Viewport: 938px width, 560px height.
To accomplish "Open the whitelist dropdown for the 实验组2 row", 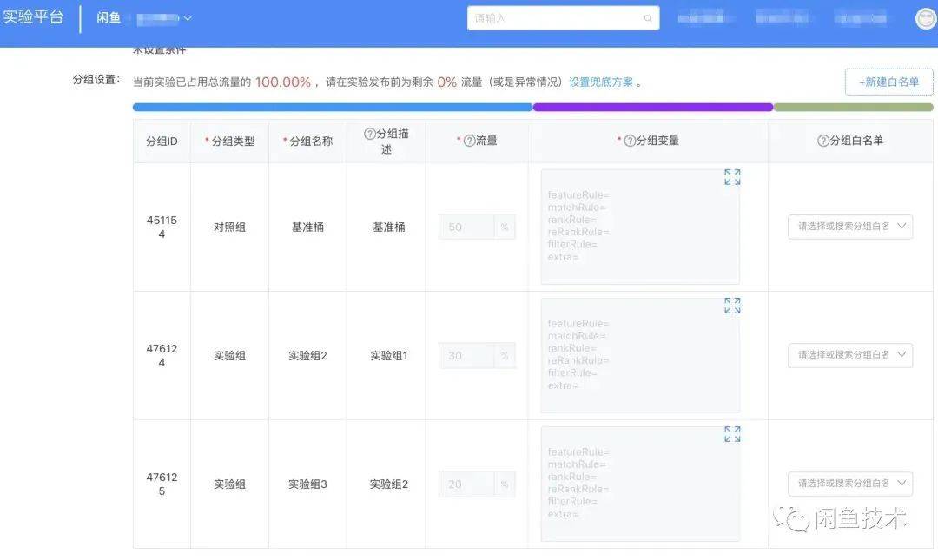I will point(850,355).
